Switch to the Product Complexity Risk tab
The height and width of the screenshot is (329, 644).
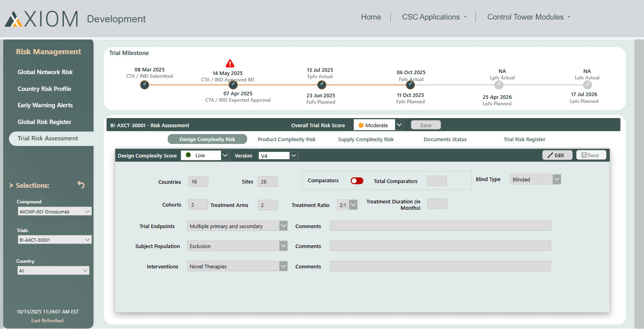pyautogui.click(x=286, y=139)
